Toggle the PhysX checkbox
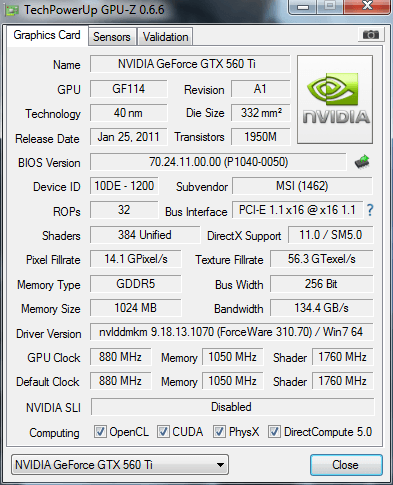 point(219,431)
